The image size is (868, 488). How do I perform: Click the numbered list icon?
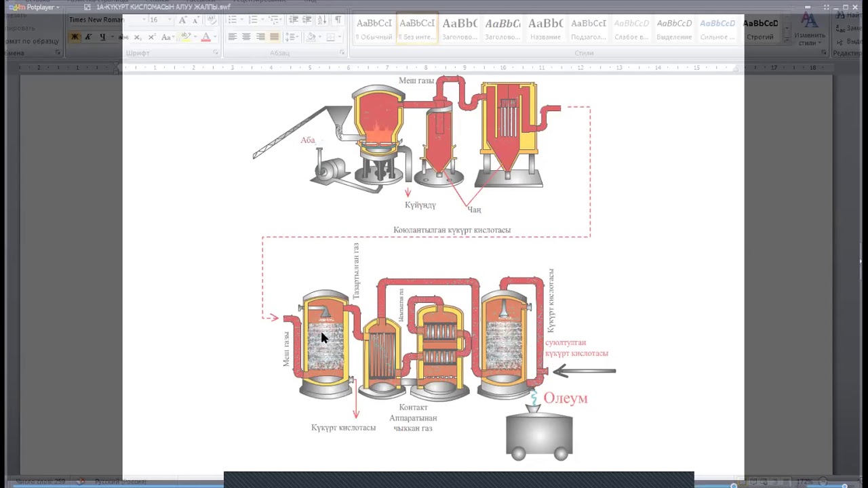(253, 20)
